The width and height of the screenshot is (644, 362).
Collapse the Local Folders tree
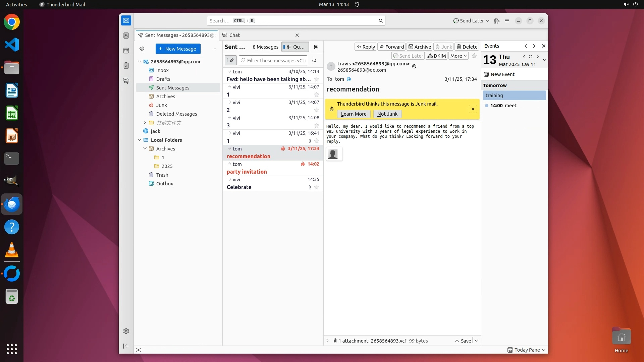140,140
